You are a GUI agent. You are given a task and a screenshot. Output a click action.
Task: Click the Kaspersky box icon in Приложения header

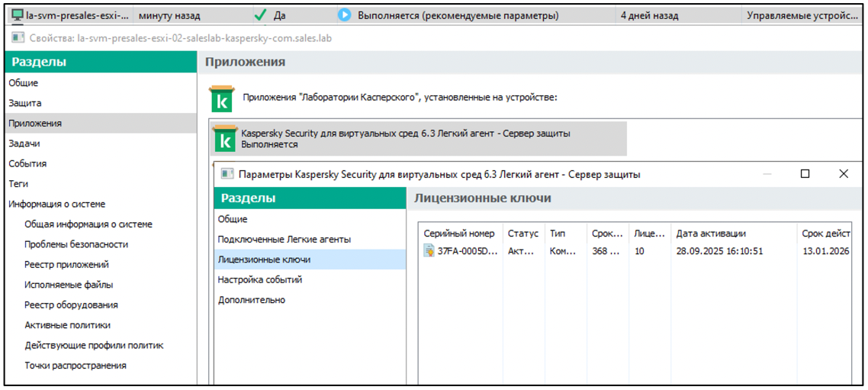coord(221,98)
